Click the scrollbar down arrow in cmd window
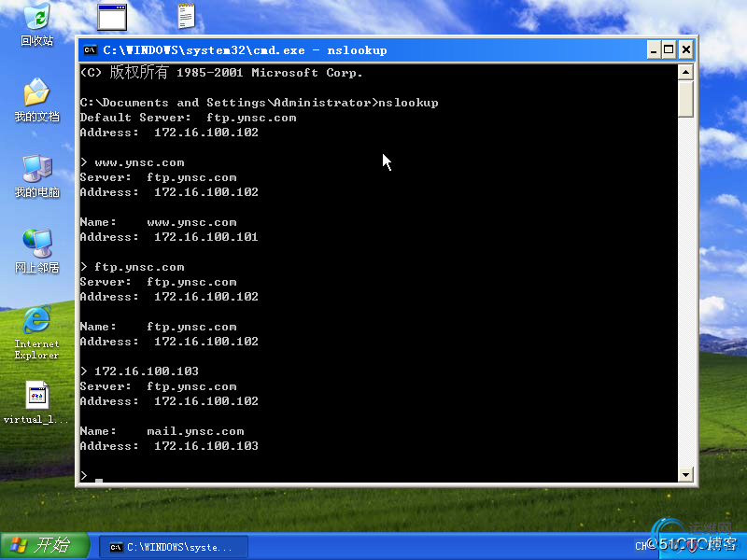Screen dimensions: 747x560 point(685,474)
